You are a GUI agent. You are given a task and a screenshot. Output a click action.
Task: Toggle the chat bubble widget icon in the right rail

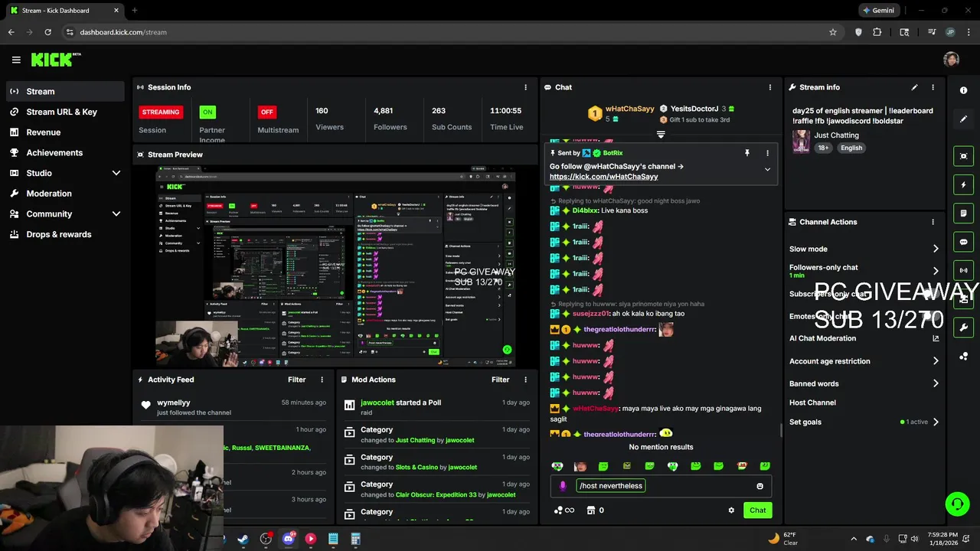pyautogui.click(x=963, y=242)
